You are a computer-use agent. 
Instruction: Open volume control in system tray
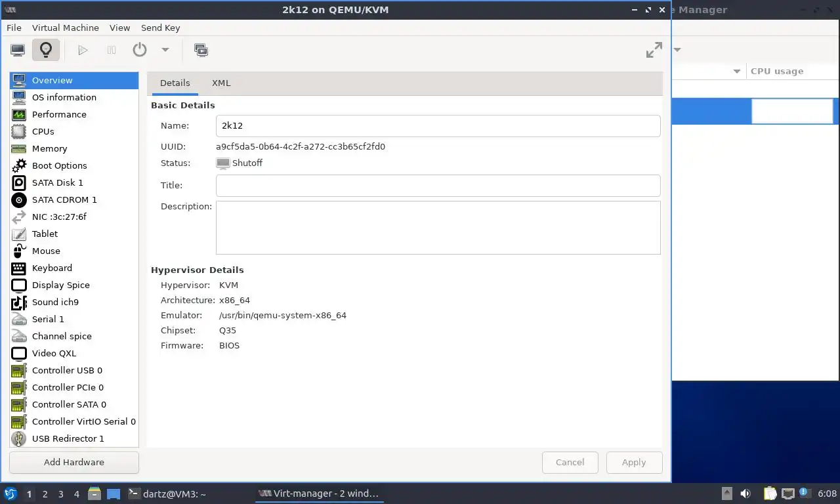745,493
